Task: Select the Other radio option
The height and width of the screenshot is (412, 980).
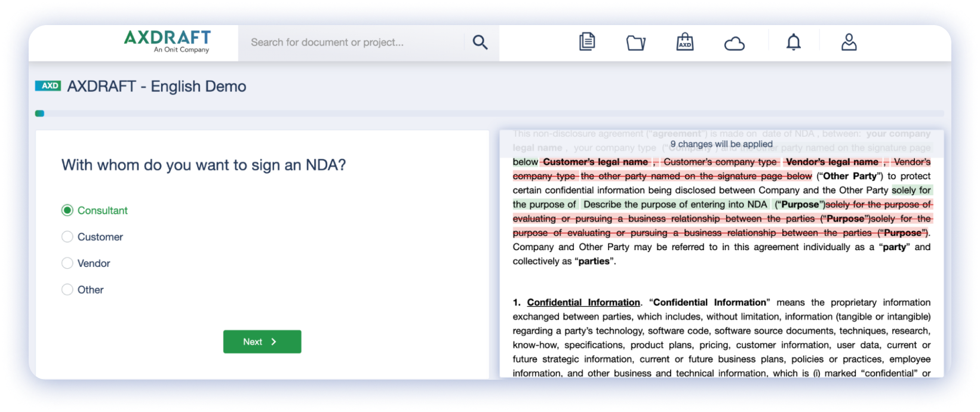Action: (67, 290)
